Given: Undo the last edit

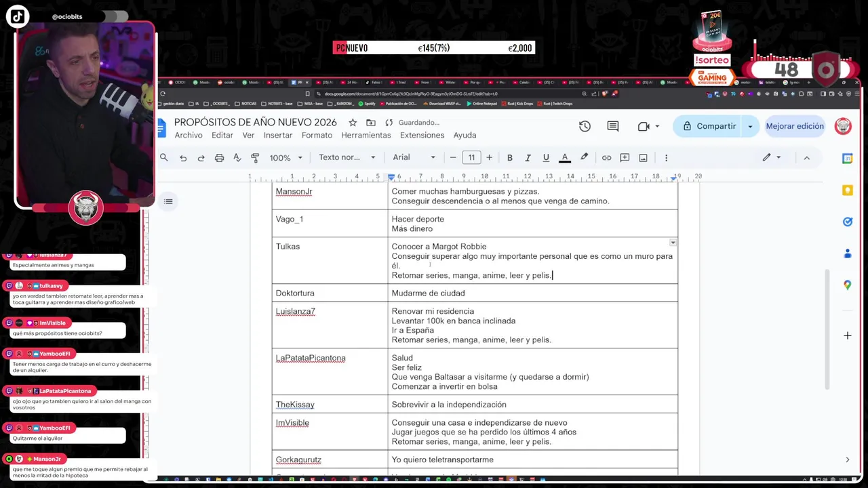Looking at the screenshot, I should click(183, 157).
